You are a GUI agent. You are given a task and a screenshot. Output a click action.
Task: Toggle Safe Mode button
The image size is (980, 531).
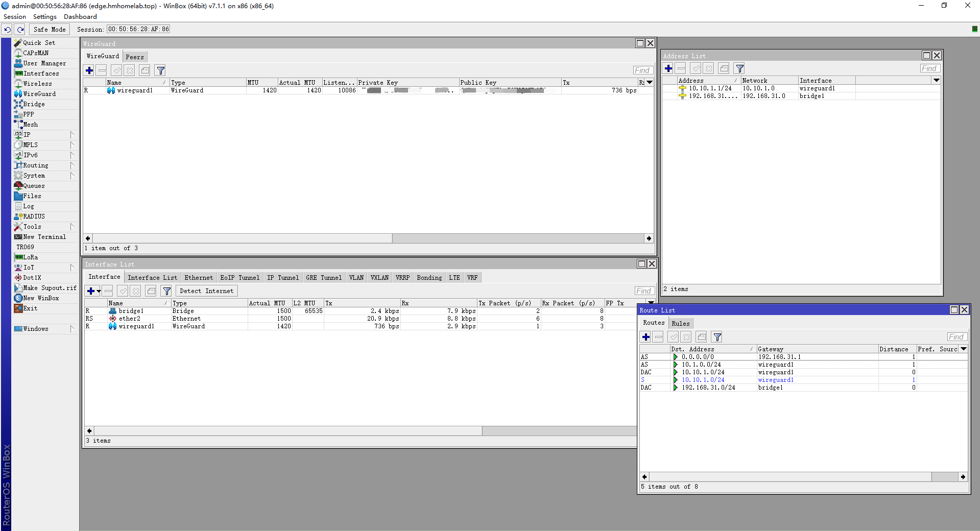pos(50,30)
